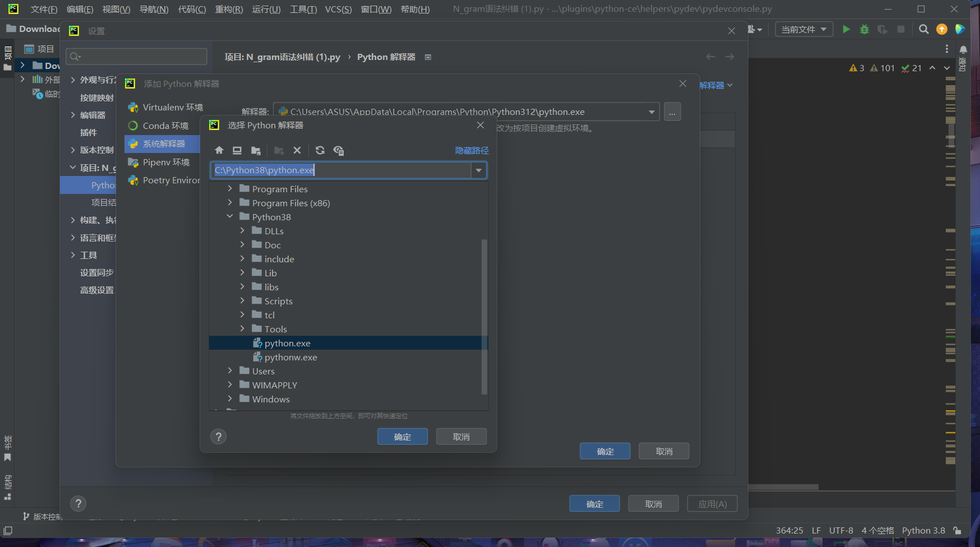
Task: Click 取消 in Select Python Interpreter dialog
Action: pos(461,437)
